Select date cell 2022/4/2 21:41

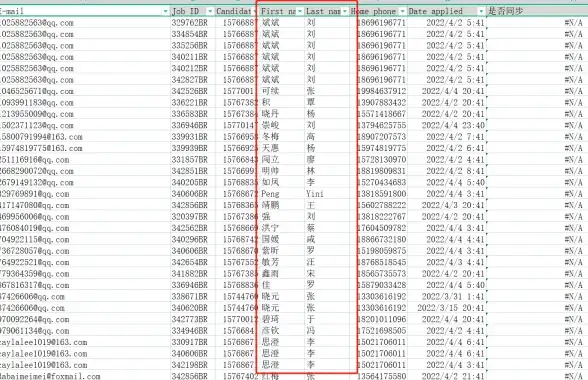tap(453, 376)
